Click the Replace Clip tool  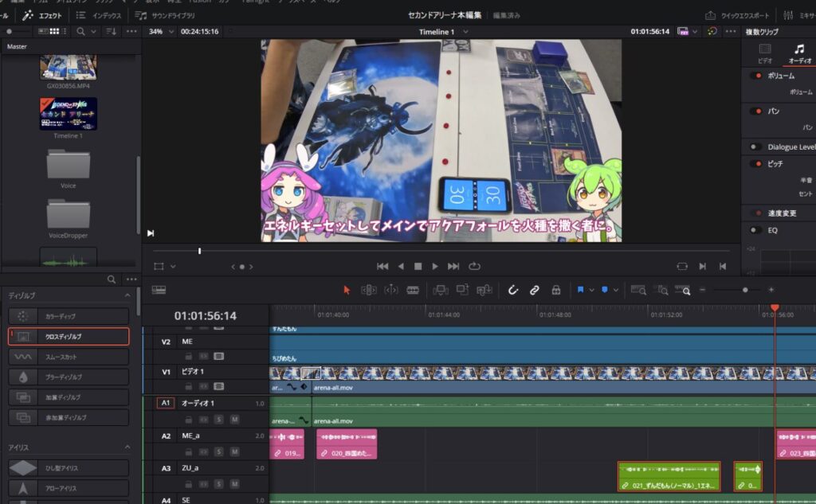(x=484, y=290)
